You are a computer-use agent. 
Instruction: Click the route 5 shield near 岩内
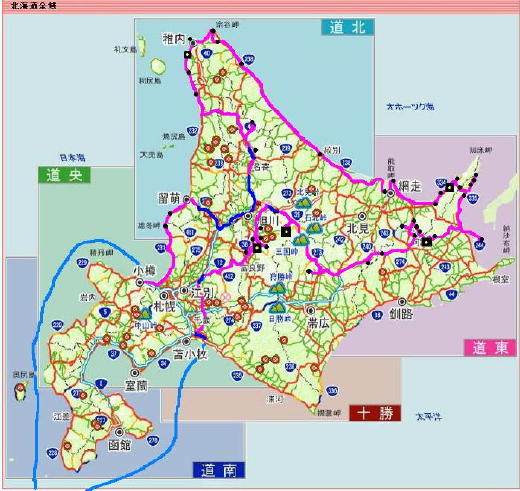coord(105,312)
